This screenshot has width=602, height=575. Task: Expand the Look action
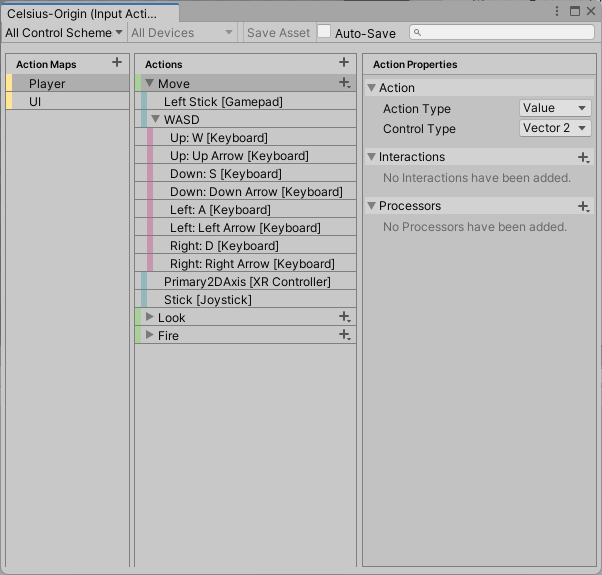click(x=149, y=317)
